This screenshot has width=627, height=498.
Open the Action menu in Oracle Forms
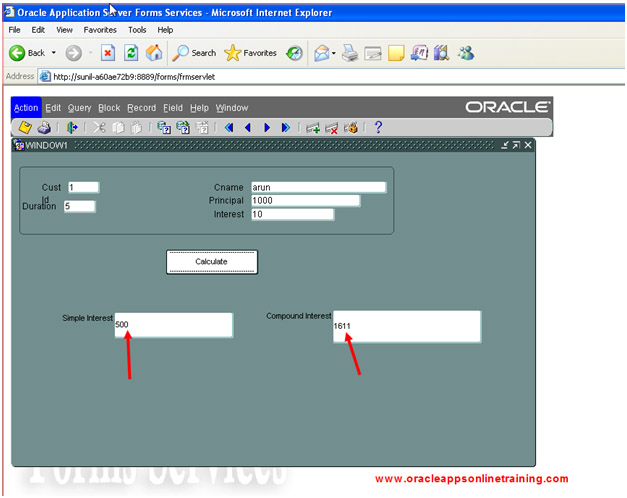pyautogui.click(x=26, y=108)
